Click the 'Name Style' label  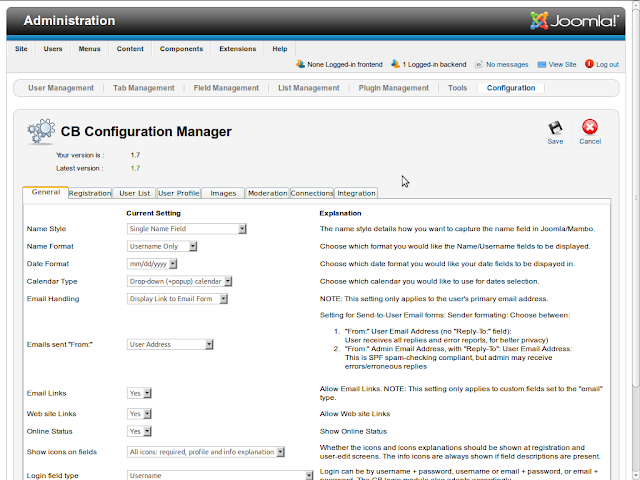46,229
